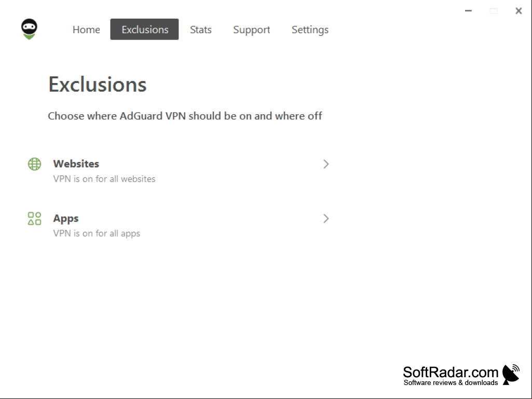Screen dimensions: 532x399
Task: Click 'VPN is on for all apps' text
Action: coord(97,233)
